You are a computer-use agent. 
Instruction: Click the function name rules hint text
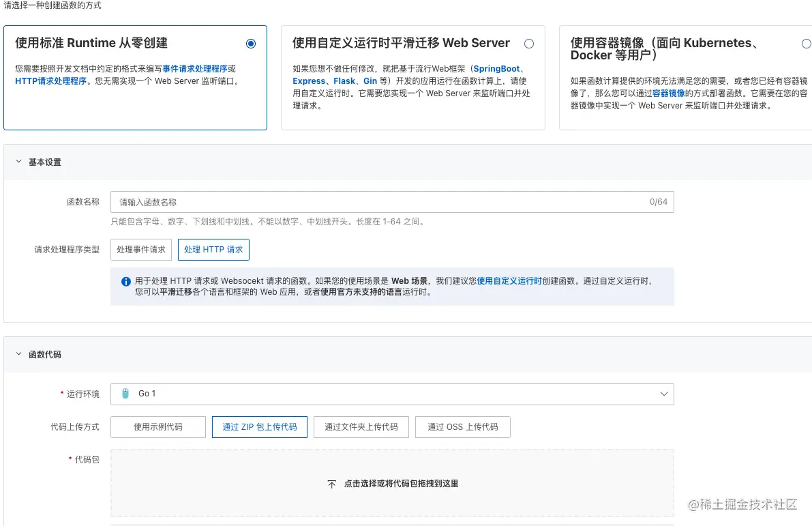click(268, 221)
